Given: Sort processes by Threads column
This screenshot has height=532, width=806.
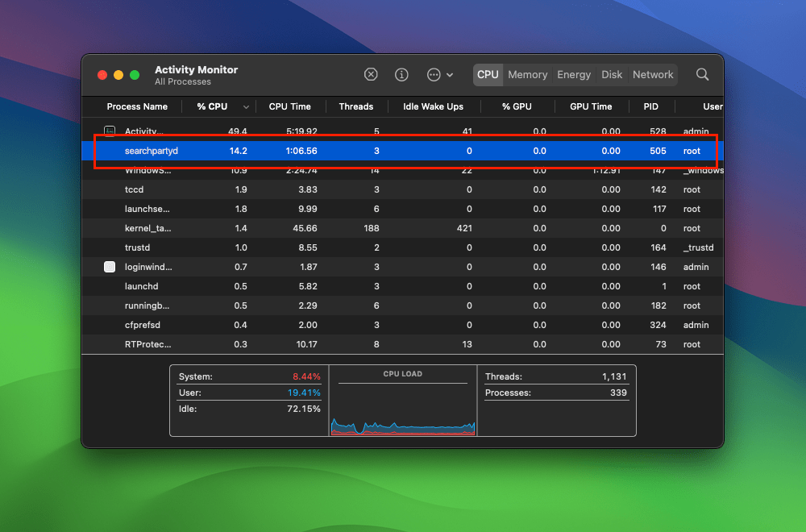Looking at the screenshot, I should 355,106.
